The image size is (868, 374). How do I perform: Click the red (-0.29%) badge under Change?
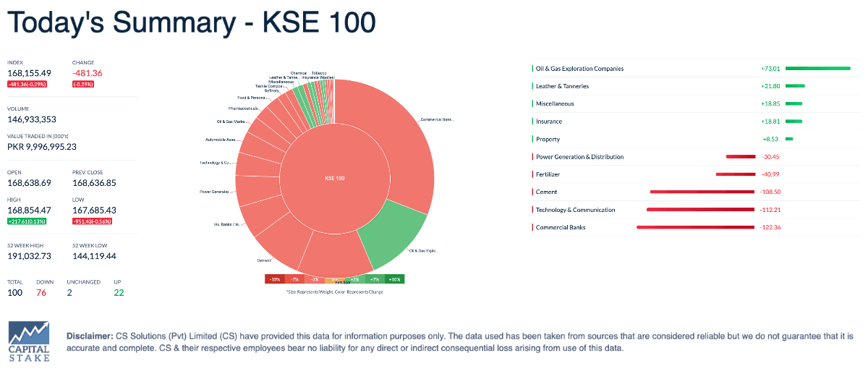83,85
